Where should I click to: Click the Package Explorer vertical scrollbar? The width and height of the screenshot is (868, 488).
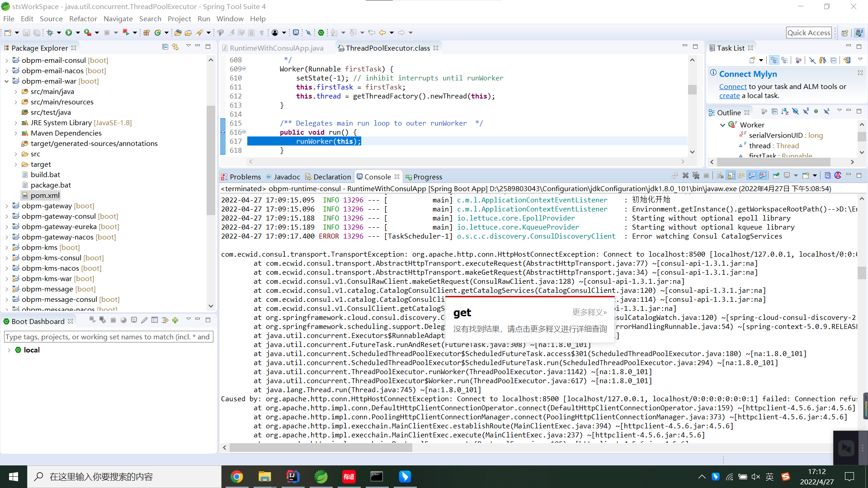(x=211, y=160)
